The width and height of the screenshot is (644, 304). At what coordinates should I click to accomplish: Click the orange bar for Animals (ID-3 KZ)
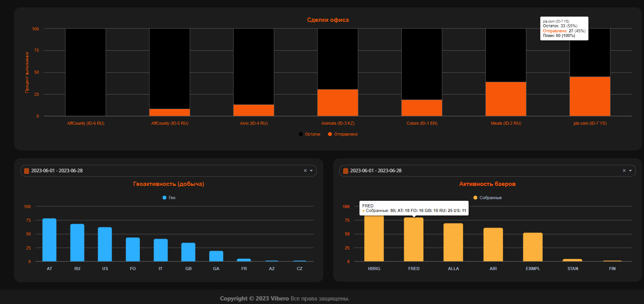[x=338, y=103]
